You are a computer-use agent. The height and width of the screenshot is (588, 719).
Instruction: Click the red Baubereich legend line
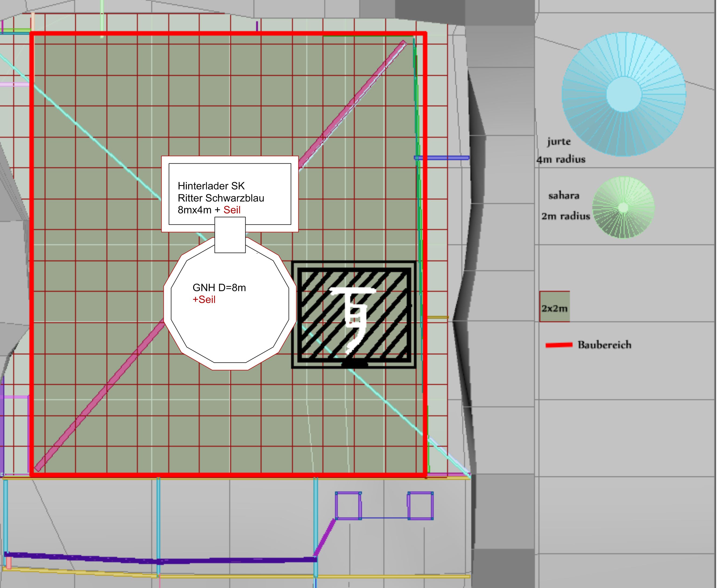559,345
